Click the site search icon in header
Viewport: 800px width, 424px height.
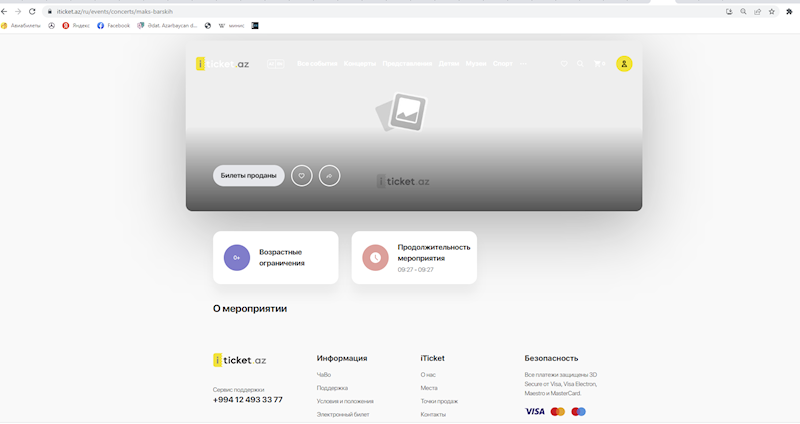pos(580,64)
